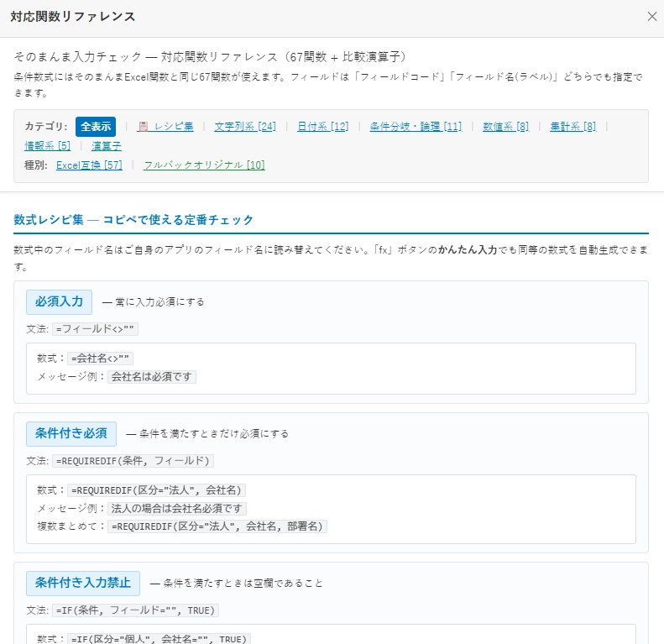Viewport: 664px width, 644px height.
Task: Click the =REQUIREDIF(区分="法人", 会社名) formula
Action: tap(156, 490)
